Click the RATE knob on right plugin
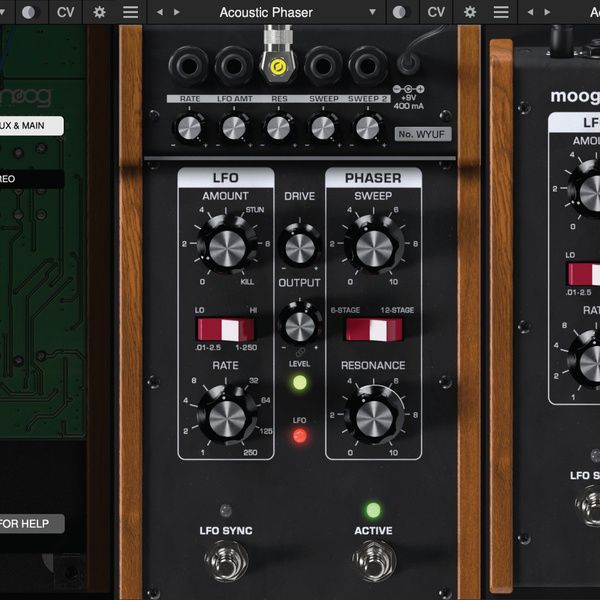This screenshot has height=600, width=600. 585,361
